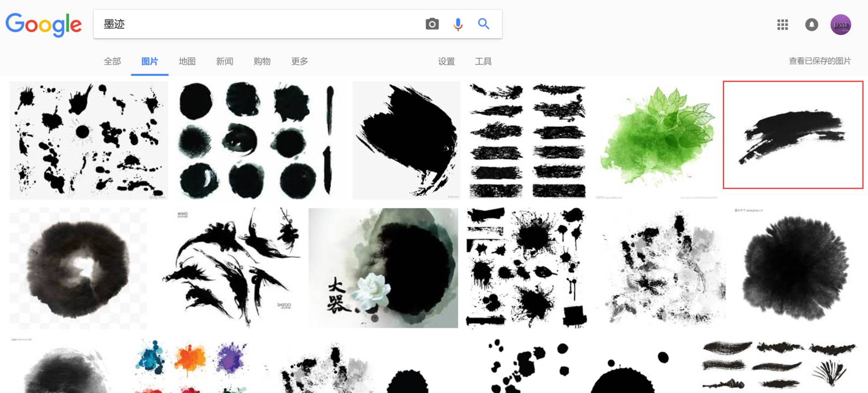Open the notifications bell
The width and height of the screenshot is (868, 393).
pos(811,24)
